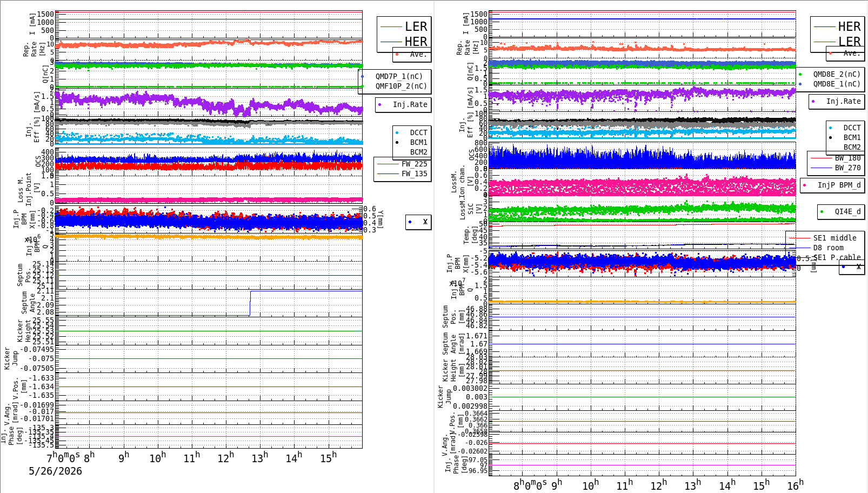
Task: Click the 0.003 Kicker Jump tick value
Action: 477,397
